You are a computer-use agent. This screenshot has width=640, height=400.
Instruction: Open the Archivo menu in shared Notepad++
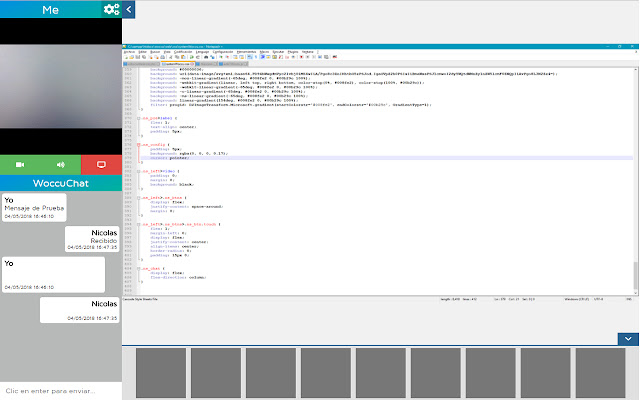129,51
